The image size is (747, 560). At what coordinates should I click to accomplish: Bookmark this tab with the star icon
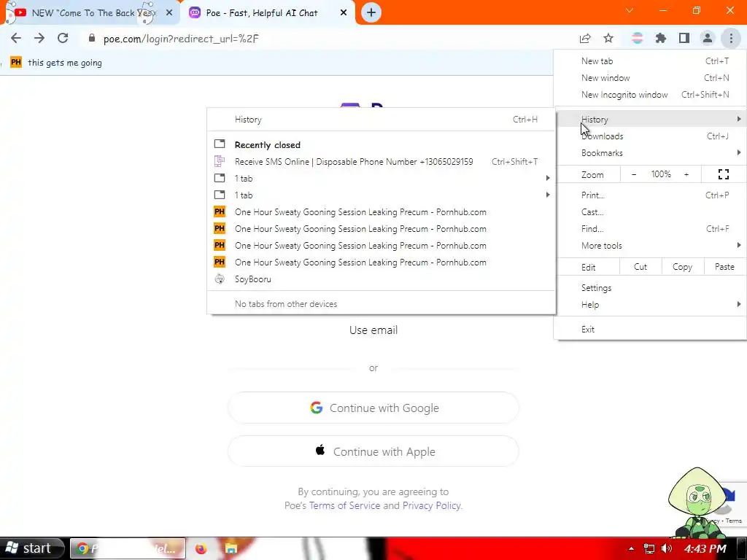coord(608,39)
